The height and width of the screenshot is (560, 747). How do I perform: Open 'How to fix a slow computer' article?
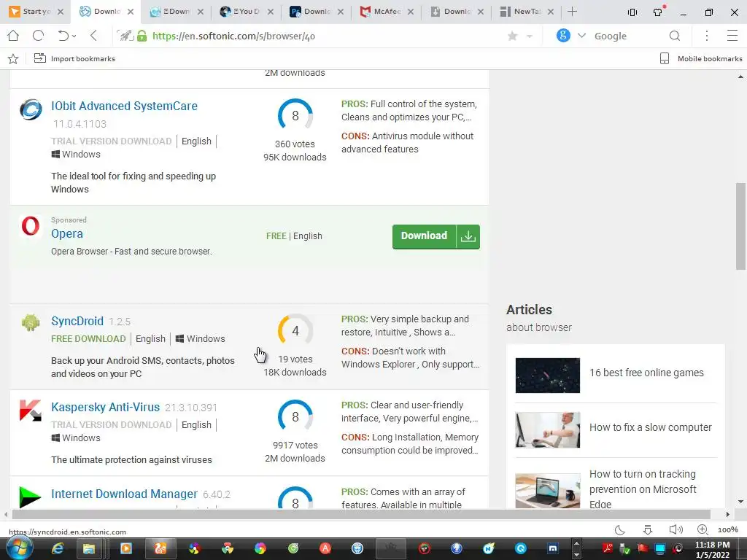tap(650, 427)
